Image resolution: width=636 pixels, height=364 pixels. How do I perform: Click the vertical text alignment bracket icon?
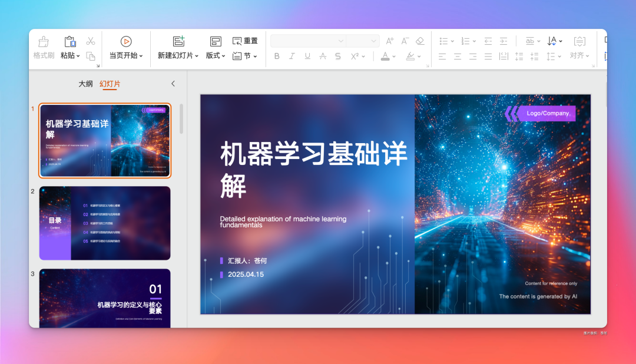(579, 41)
